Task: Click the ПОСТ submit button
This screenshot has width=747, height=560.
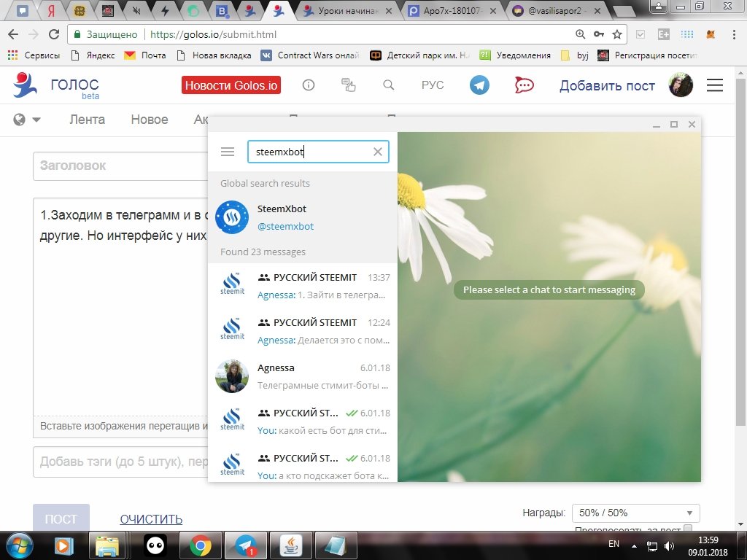Action: pyautogui.click(x=61, y=518)
